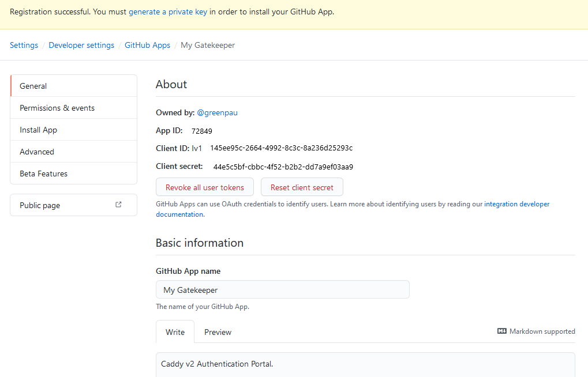The image size is (588, 377).
Task: Click the generate a private key link
Action: 167,11
